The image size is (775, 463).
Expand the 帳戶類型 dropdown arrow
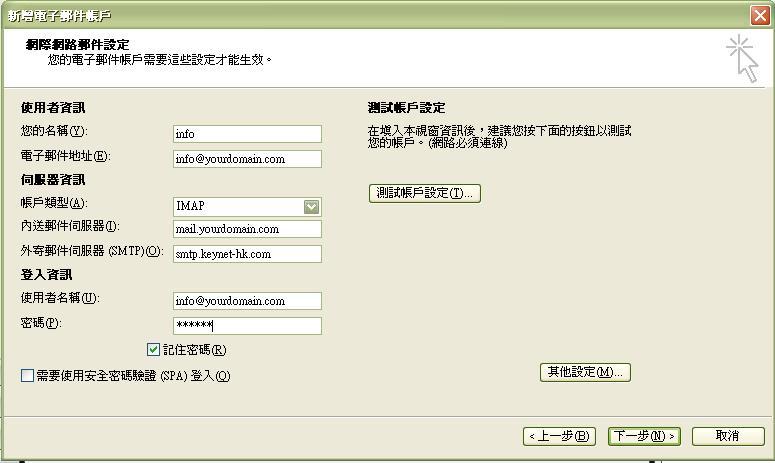tap(311, 207)
